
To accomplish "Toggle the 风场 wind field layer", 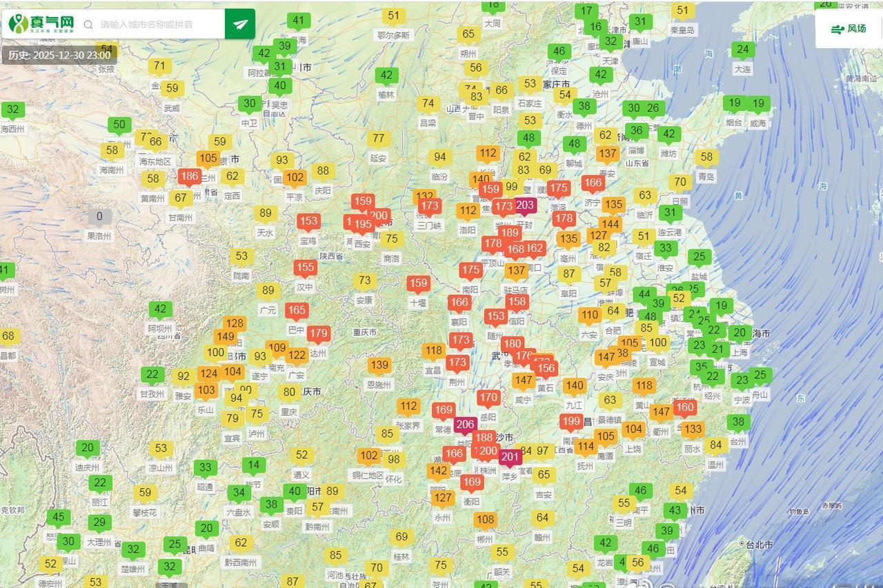I will tap(849, 29).
